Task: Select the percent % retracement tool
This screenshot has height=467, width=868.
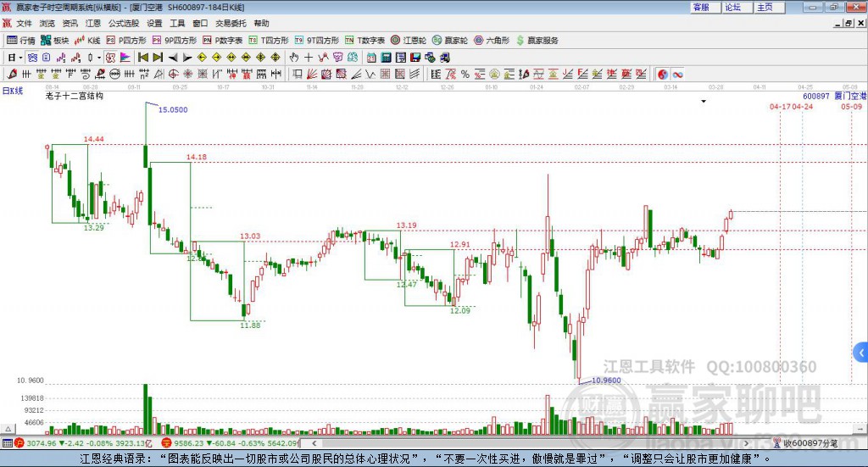Action: 465,74
